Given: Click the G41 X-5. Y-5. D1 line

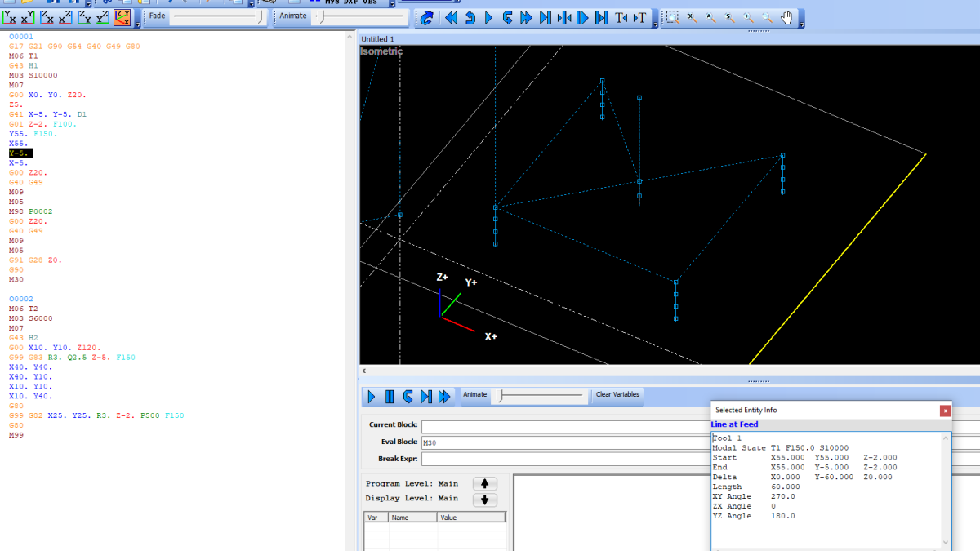Looking at the screenshot, I should (47, 114).
